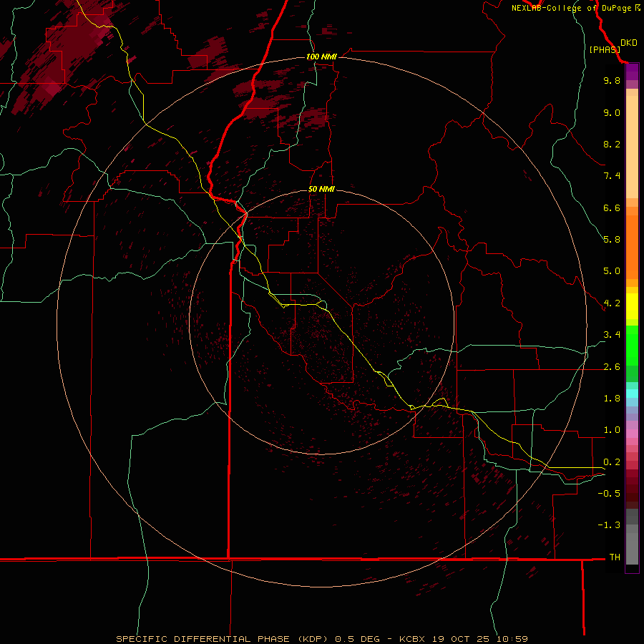Pick the light peach segment of the color bar
The image size is (644, 644).
click(632, 147)
